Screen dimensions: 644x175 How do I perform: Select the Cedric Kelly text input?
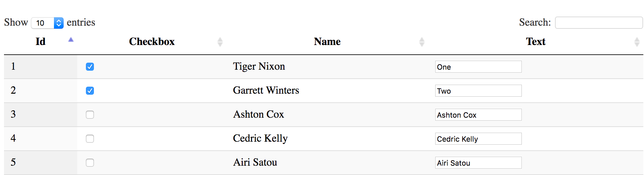[x=478, y=139]
